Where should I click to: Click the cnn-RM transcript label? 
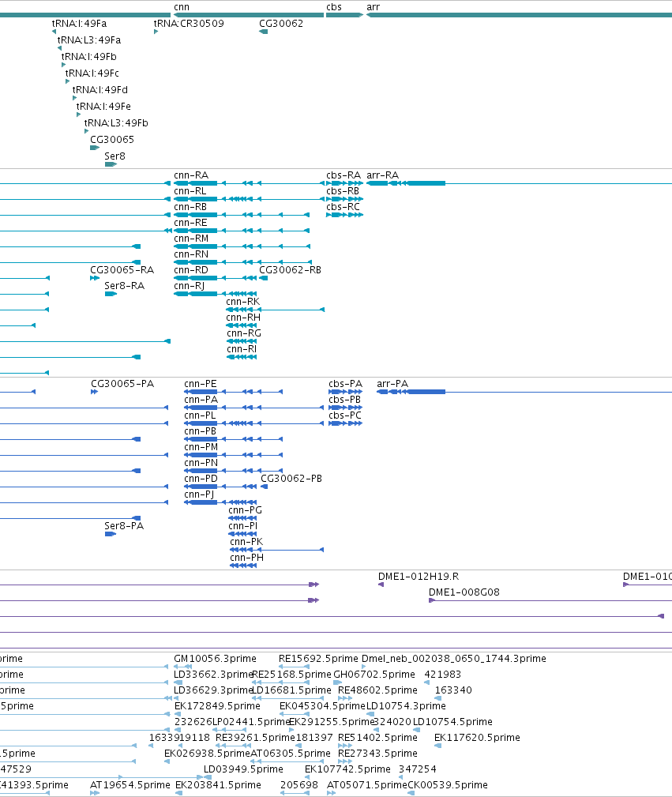(x=191, y=239)
